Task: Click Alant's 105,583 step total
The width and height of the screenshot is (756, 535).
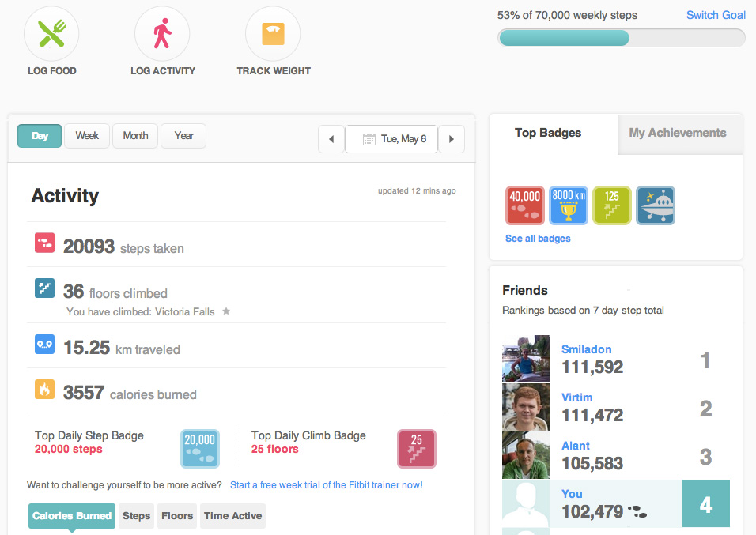Action: point(592,464)
